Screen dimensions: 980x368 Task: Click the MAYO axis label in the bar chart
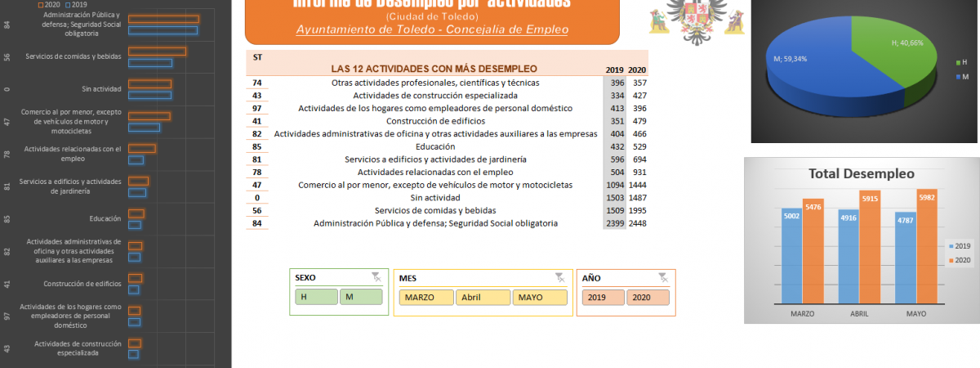pyautogui.click(x=916, y=312)
